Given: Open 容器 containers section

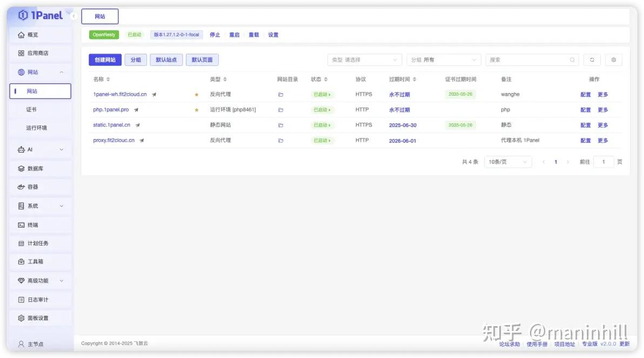Looking at the screenshot, I should [x=40, y=187].
